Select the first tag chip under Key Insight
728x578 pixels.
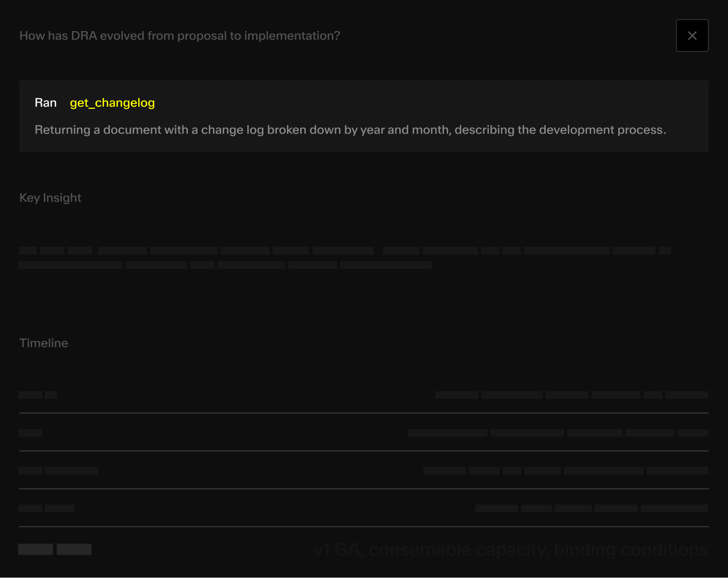pyautogui.click(x=28, y=250)
